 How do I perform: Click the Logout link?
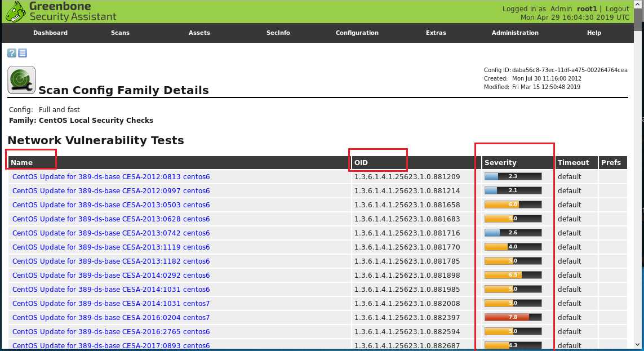point(617,8)
